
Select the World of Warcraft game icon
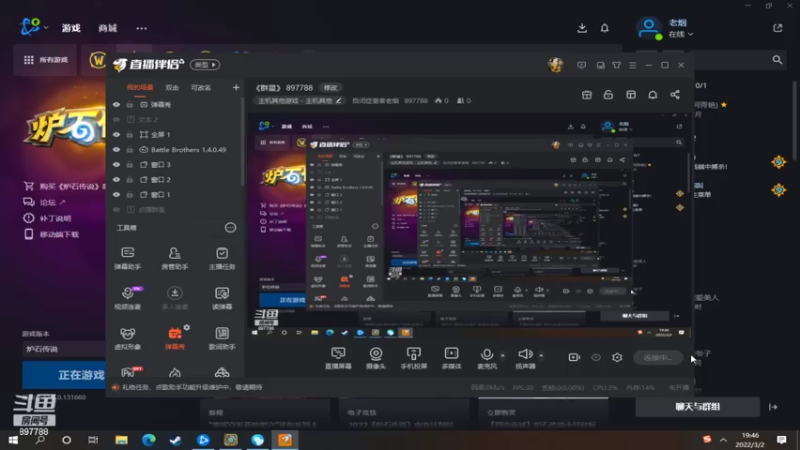[97, 60]
